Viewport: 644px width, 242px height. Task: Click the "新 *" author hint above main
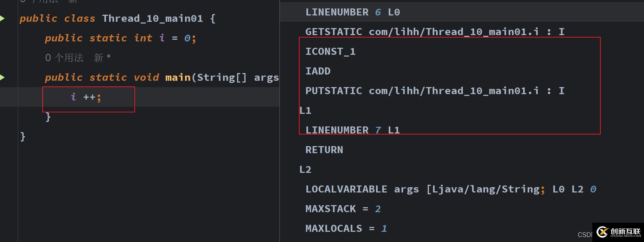tap(102, 58)
